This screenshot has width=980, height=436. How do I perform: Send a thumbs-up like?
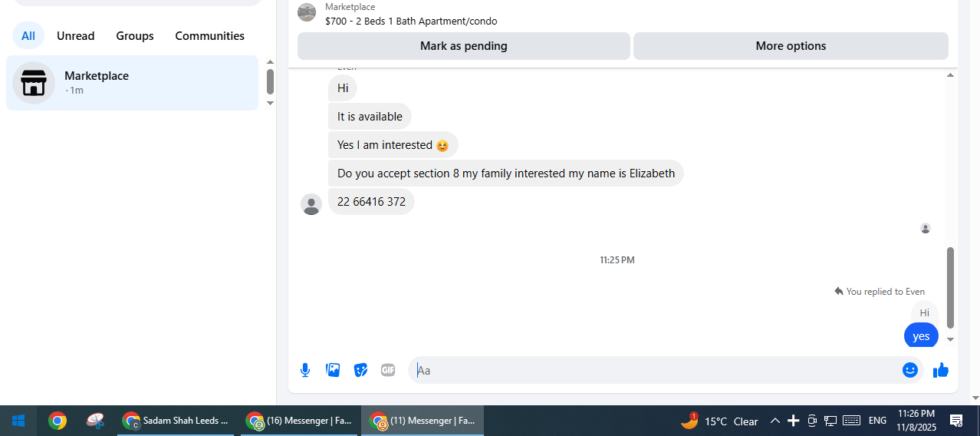941,370
